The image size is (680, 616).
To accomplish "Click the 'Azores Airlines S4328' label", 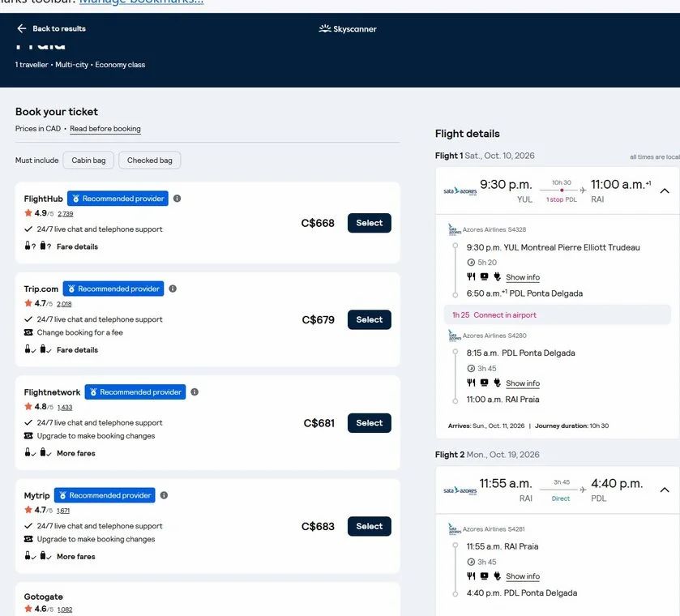I will 494,229.
